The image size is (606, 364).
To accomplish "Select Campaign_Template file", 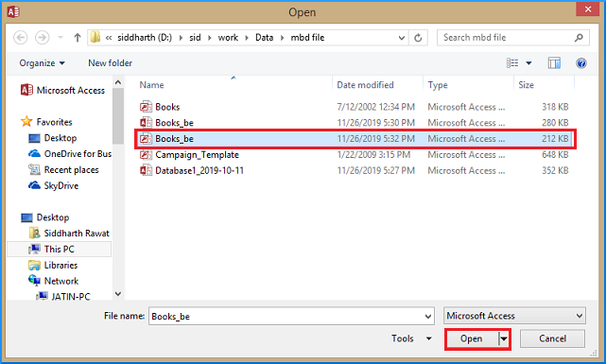I will pyautogui.click(x=354, y=154).
